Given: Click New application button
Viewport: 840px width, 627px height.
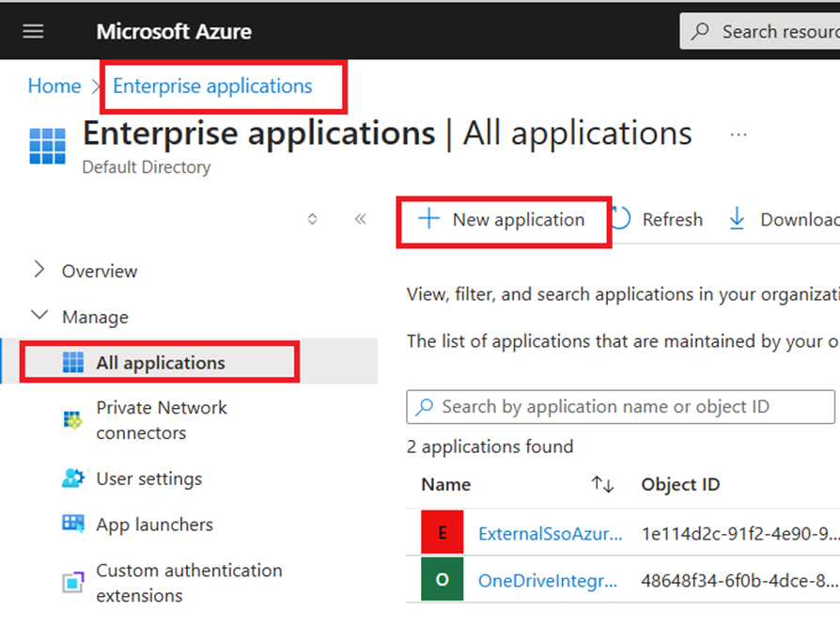Looking at the screenshot, I should pos(504,220).
